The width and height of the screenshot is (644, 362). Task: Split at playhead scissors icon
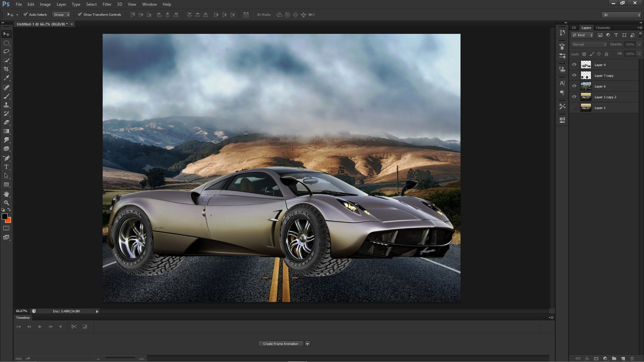(x=74, y=326)
